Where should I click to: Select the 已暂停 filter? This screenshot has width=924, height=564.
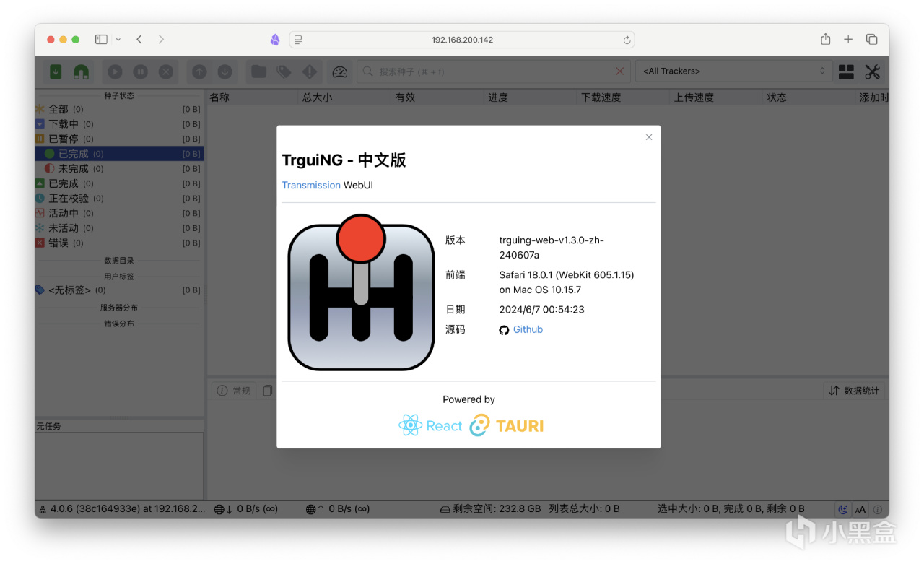coord(119,139)
